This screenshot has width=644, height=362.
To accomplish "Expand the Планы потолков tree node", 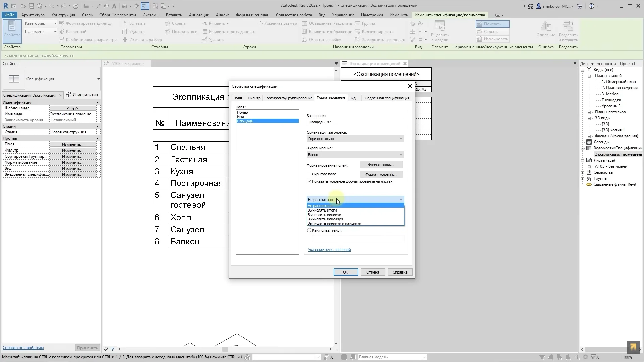I will point(589,112).
